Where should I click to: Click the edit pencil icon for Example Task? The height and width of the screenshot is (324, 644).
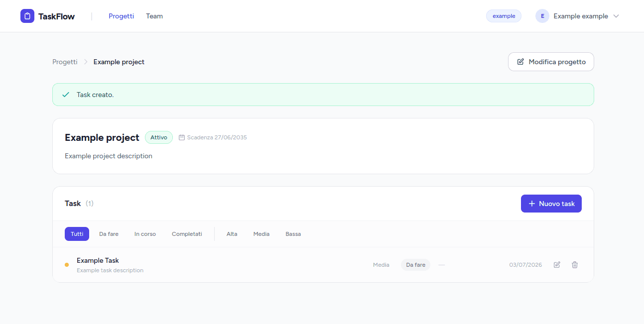(557, 265)
